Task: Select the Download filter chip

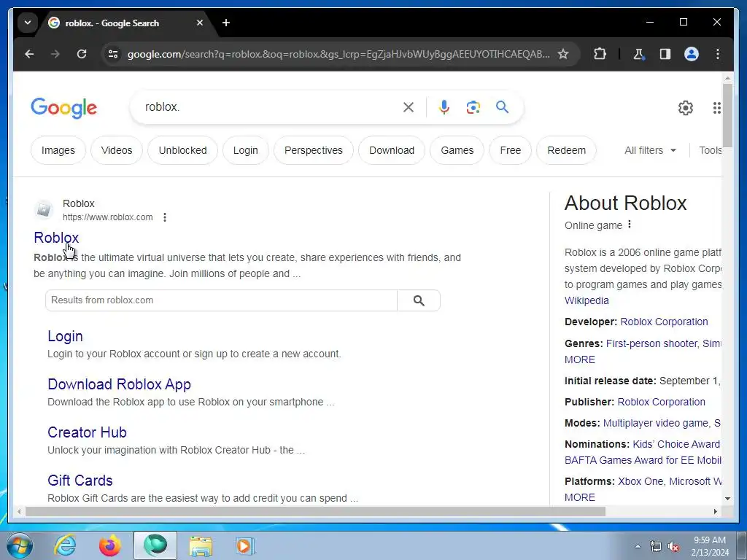Action: coord(392,150)
